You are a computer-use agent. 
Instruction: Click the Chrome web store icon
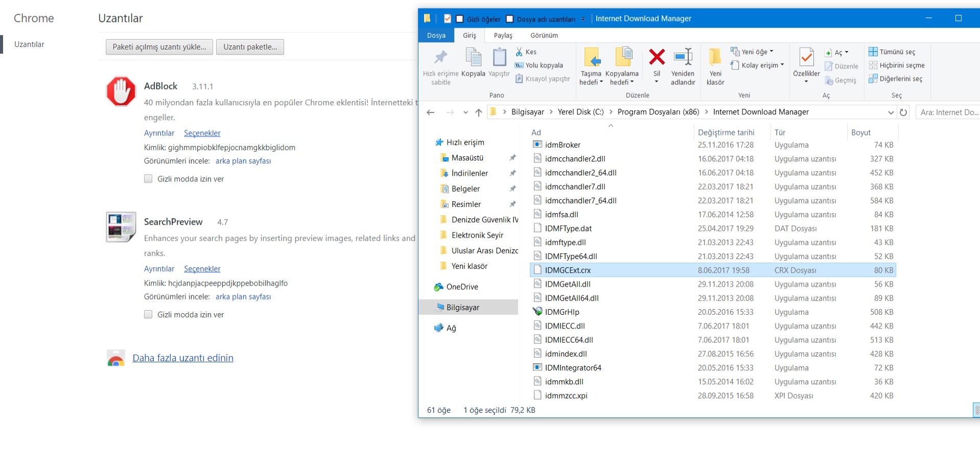116,358
